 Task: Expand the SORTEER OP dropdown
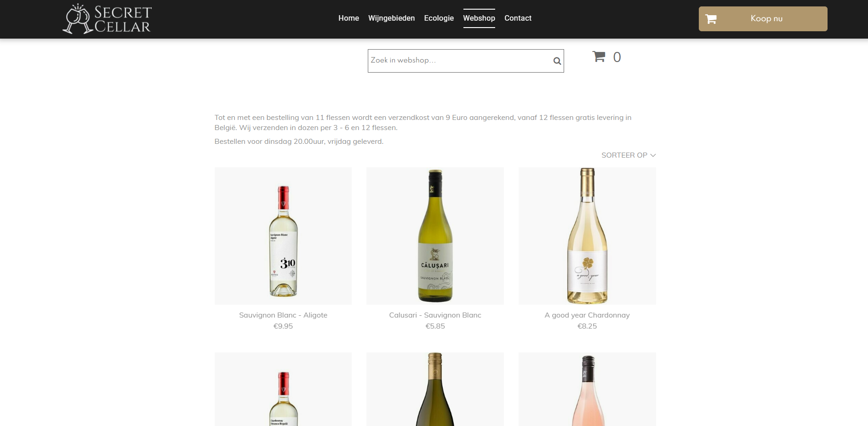click(628, 155)
